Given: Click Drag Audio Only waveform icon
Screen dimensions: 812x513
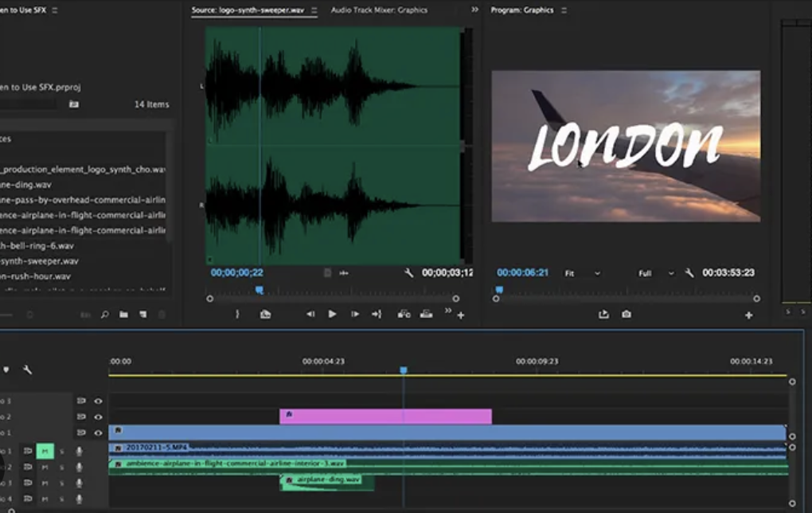Looking at the screenshot, I should click(344, 273).
